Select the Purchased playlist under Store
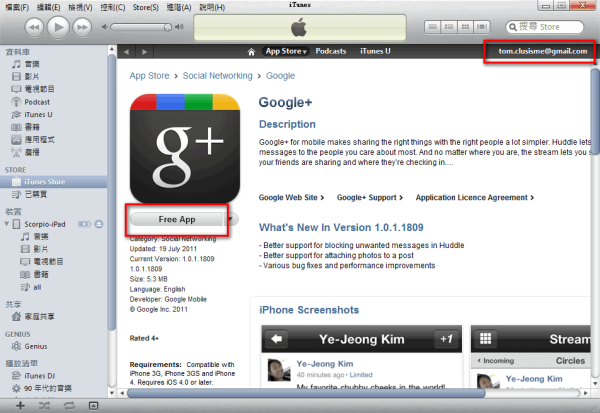The height and width of the screenshot is (413, 600). coord(30,194)
